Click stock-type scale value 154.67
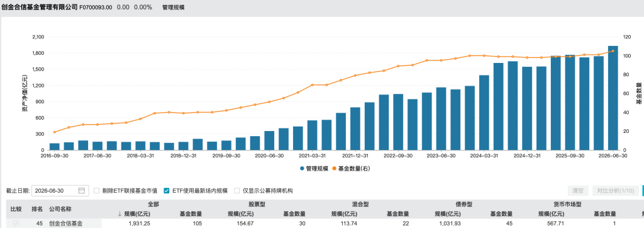 point(246,224)
